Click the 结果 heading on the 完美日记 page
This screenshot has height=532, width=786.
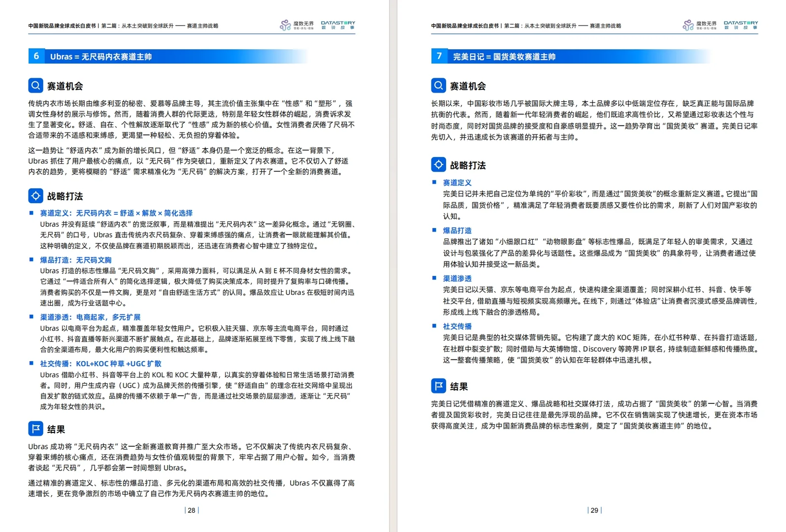pos(459,387)
